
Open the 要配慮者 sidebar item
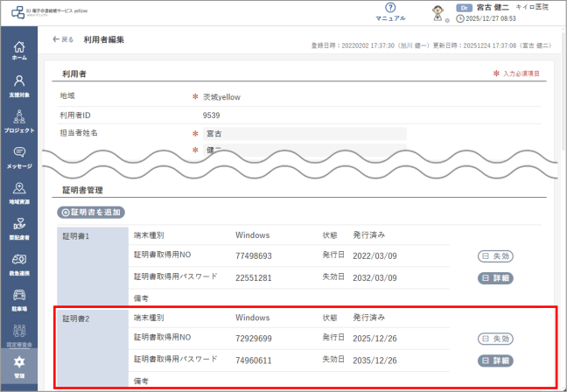[x=19, y=227]
